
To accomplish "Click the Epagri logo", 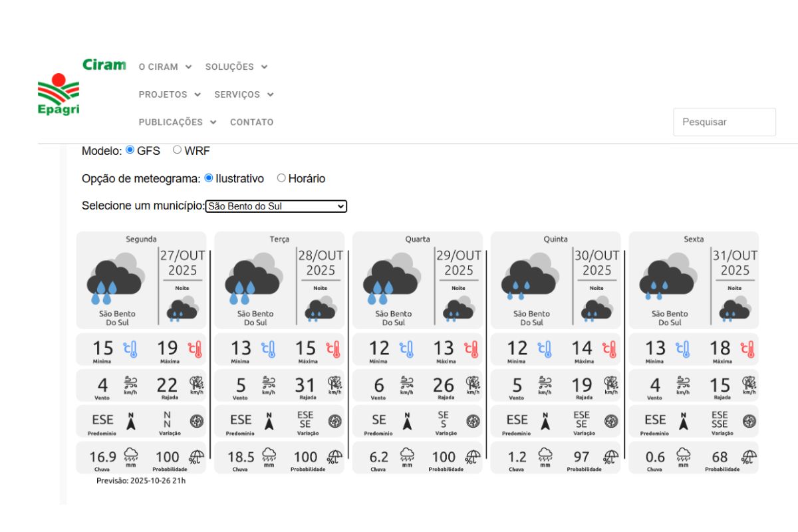I will point(59,94).
